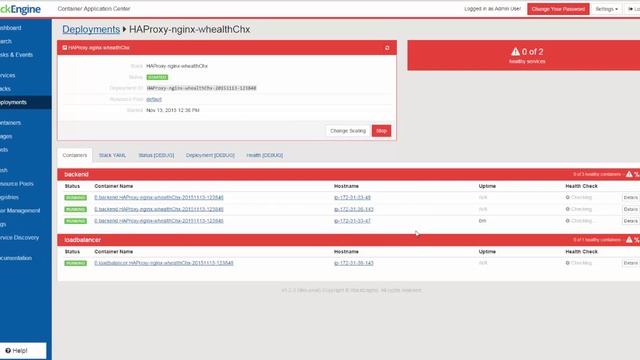Screen dimensions: 640x360
Task: Open User Management in the sidebar
Action: pos(20,211)
